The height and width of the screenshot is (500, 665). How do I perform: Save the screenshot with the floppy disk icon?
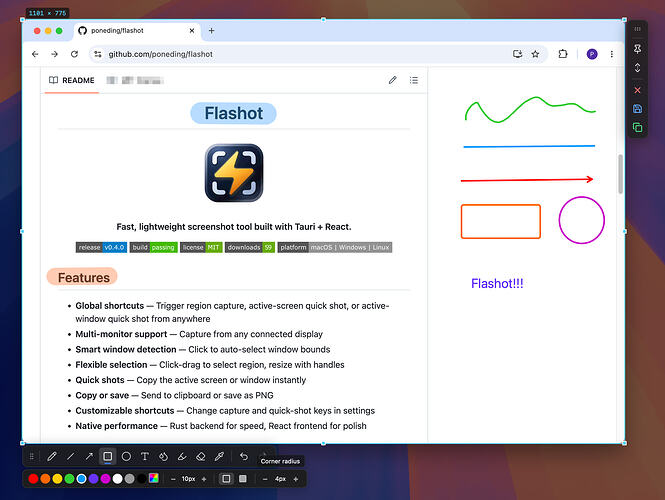tap(637, 109)
